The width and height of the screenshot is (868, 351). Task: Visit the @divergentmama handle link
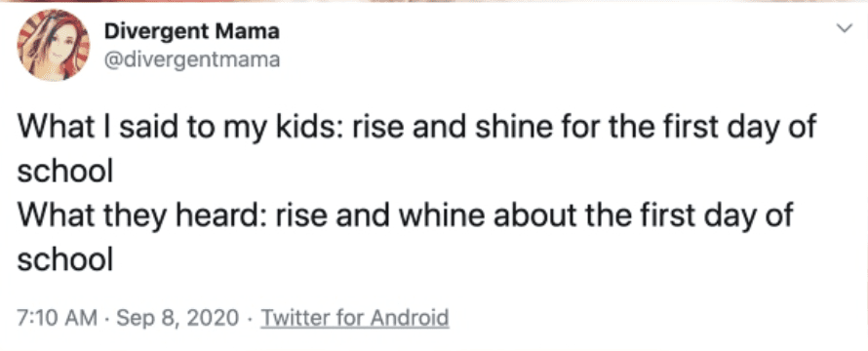pyautogui.click(x=191, y=58)
